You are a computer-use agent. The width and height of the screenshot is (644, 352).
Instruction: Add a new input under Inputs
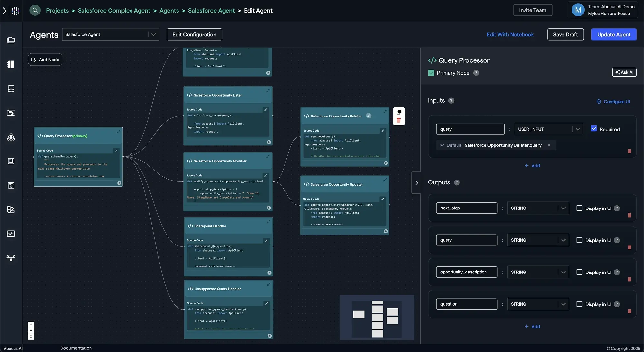pos(532,166)
